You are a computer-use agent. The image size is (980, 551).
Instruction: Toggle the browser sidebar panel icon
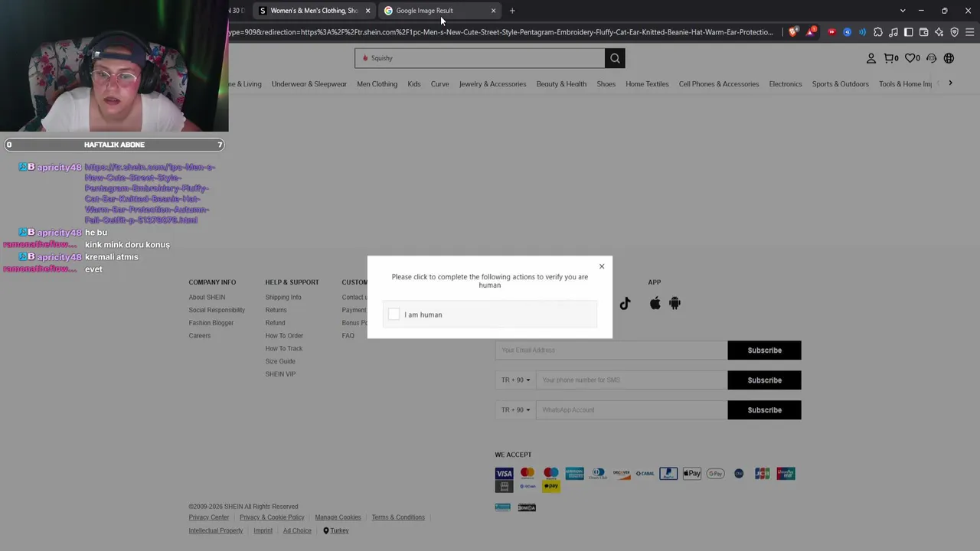point(909,32)
